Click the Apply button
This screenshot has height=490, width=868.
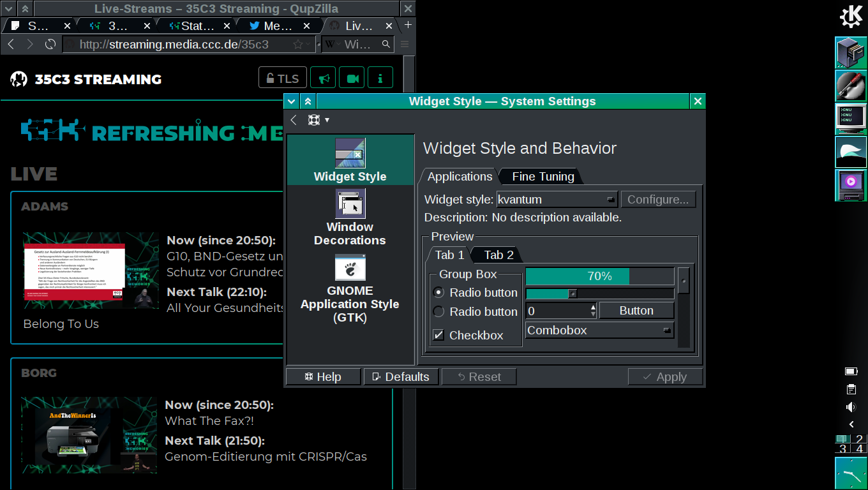(665, 377)
